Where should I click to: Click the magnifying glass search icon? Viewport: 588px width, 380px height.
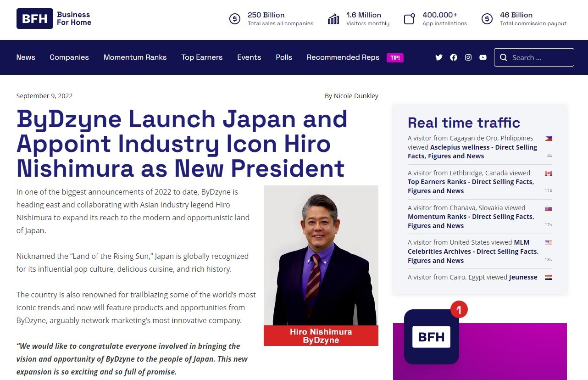504,57
